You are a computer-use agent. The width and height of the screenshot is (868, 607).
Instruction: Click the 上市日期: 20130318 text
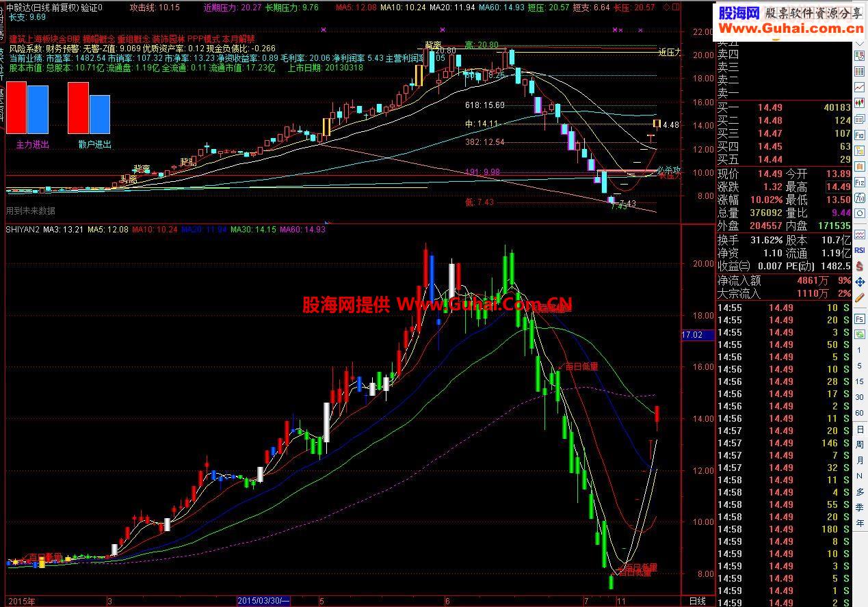[x=326, y=68]
